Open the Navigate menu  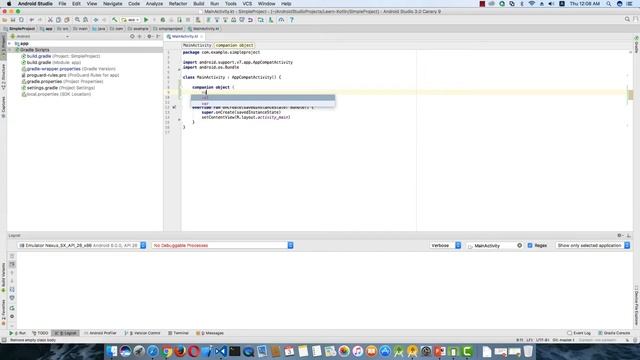(x=113, y=4)
